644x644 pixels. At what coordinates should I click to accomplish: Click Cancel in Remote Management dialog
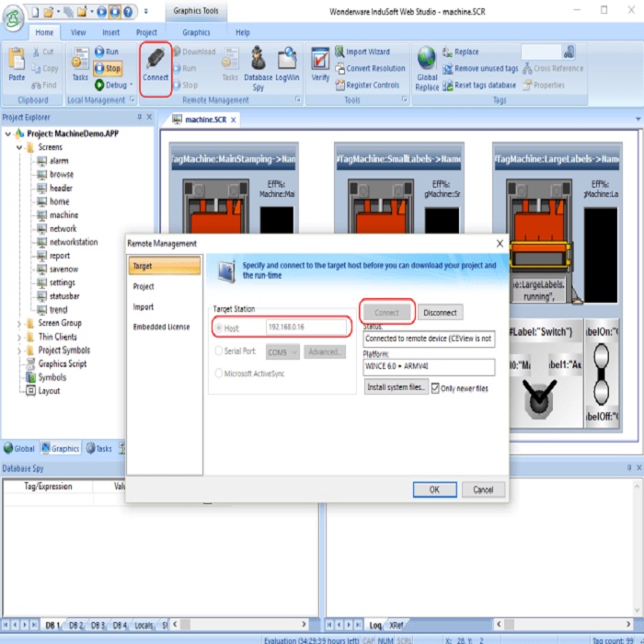click(x=483, y=489)
